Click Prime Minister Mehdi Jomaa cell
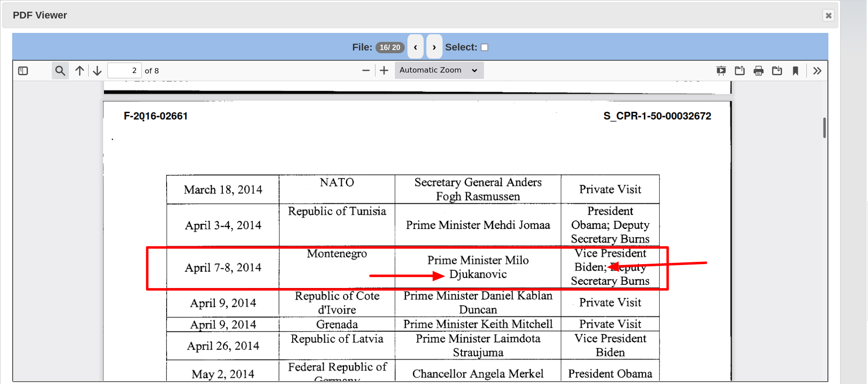Image resolution: width=868 pixels, height=384 pixels. tap(478, 225)
